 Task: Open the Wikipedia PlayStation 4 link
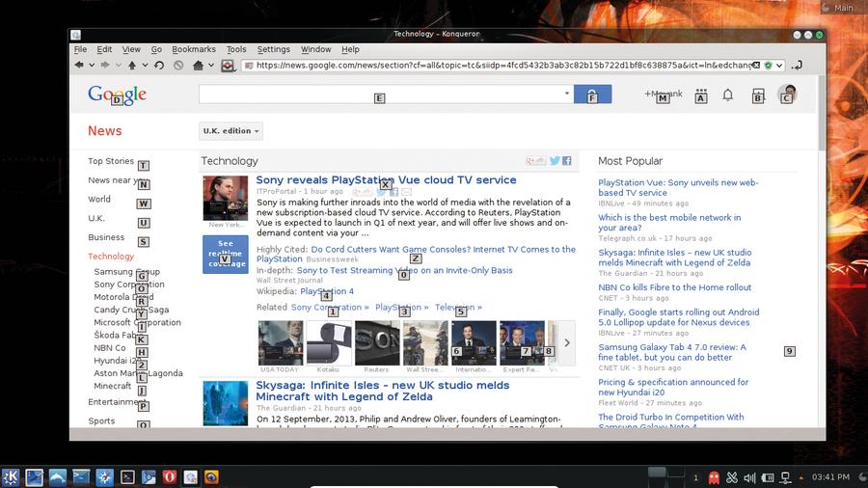tap(327, 291)
